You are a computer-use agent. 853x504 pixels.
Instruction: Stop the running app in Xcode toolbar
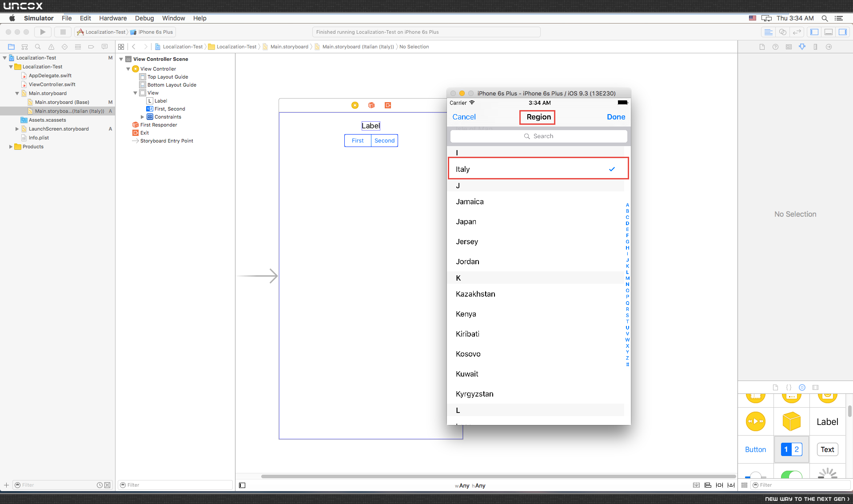63,32
